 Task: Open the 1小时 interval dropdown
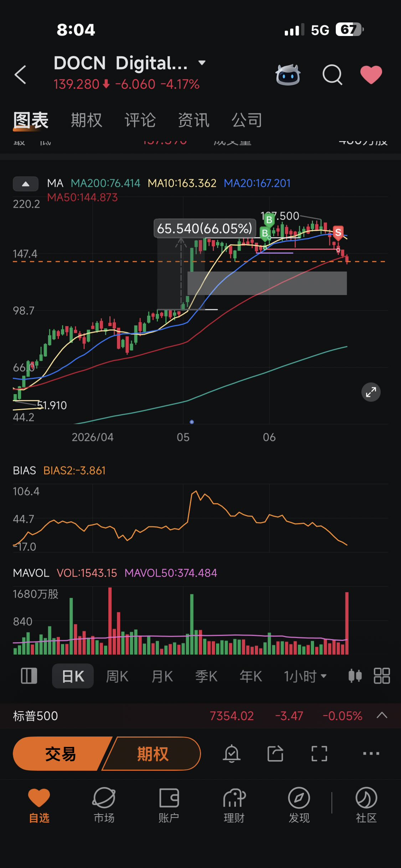(x=305, y=676)
